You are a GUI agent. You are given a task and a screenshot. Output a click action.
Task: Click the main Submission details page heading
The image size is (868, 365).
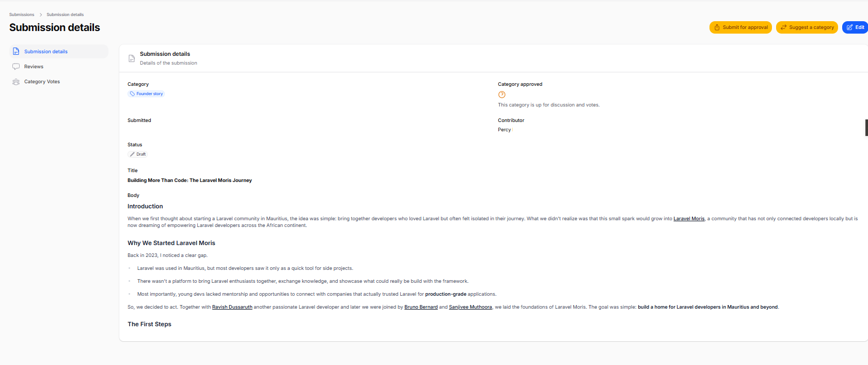[55, 27]
